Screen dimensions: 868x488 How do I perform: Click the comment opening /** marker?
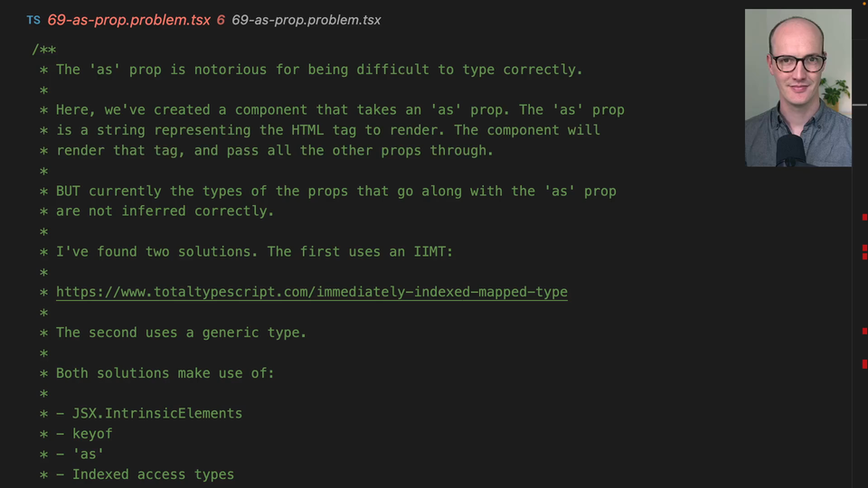point(43,50)
